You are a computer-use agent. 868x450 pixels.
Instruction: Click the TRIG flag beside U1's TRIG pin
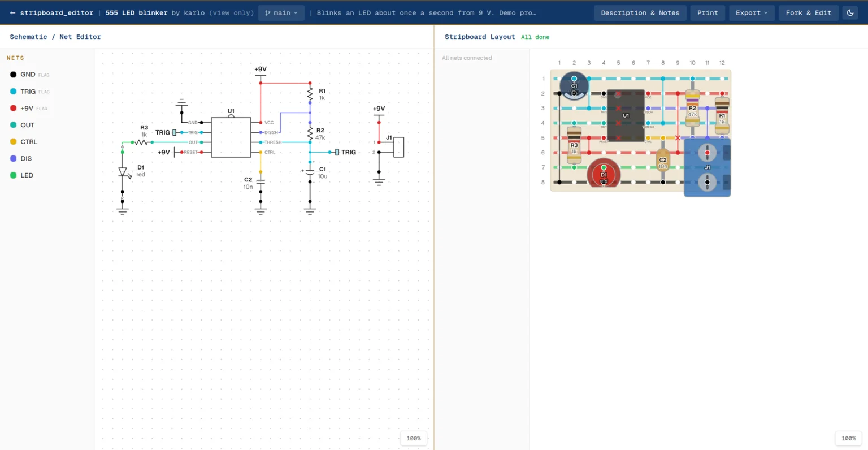[x=166, y=132]
